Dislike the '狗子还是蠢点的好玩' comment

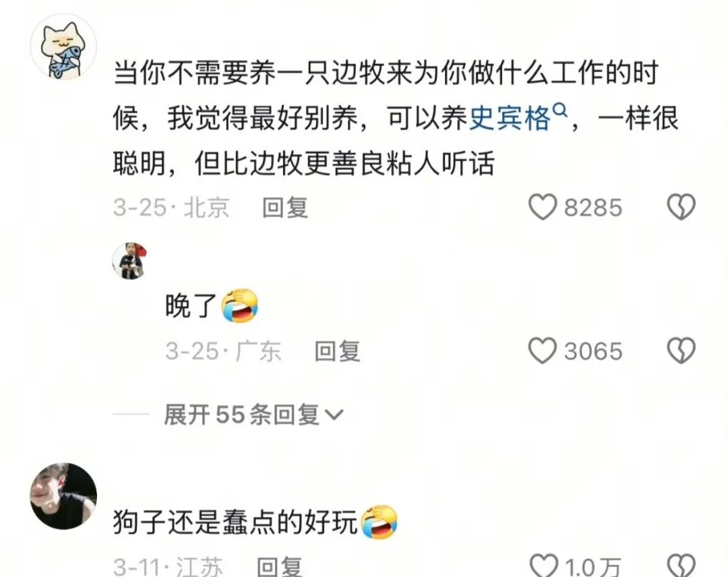click(681, 566)
